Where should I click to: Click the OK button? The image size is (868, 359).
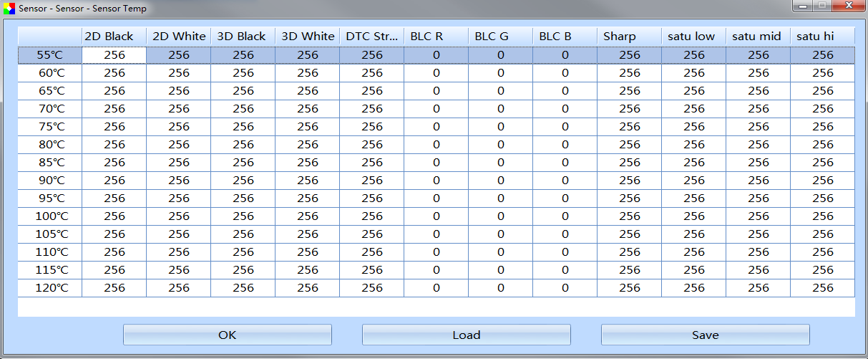coord(228,335)
